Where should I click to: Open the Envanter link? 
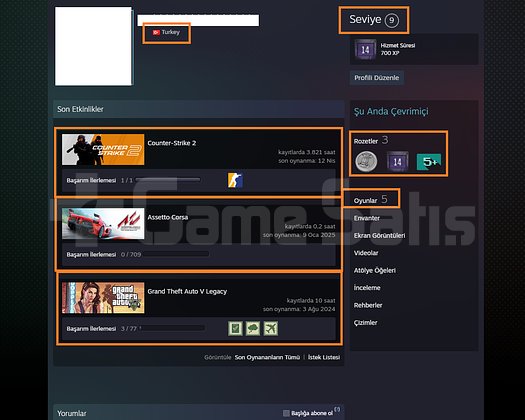(367, 218)
